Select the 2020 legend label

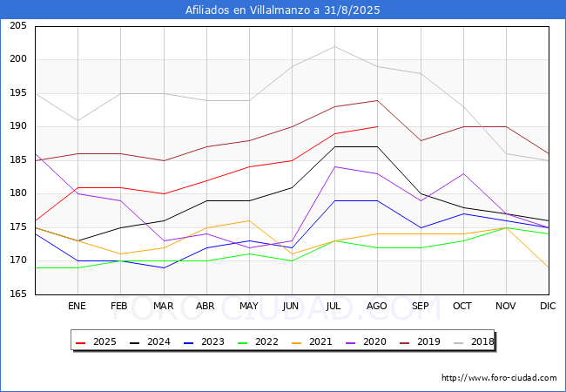[x=374, y=341]
